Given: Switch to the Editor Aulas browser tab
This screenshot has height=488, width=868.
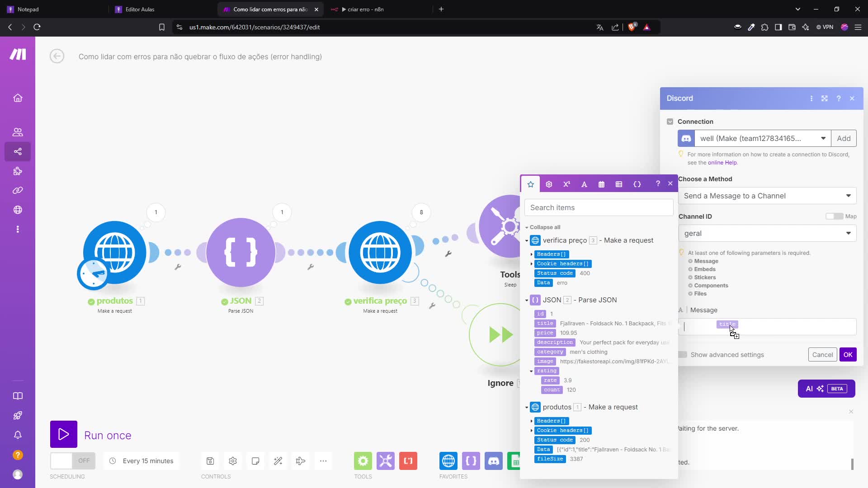Looking at the screenshot, I should point(140,9).
